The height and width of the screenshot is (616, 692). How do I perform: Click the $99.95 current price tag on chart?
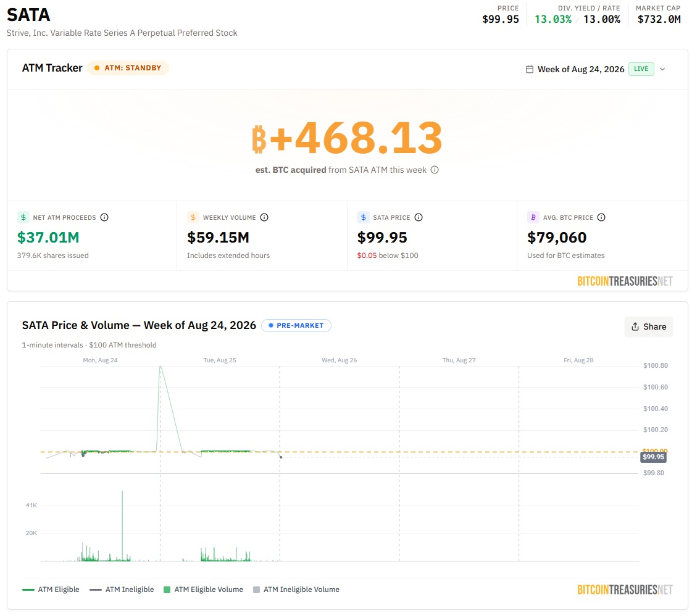[x=653, y=457]
